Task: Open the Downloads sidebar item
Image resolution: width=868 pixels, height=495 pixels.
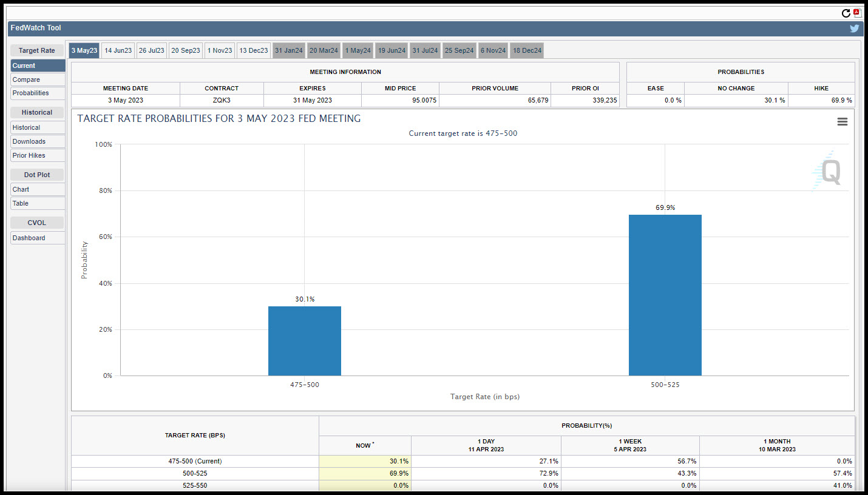Action: pyautogui.click(x=38, y=141)
